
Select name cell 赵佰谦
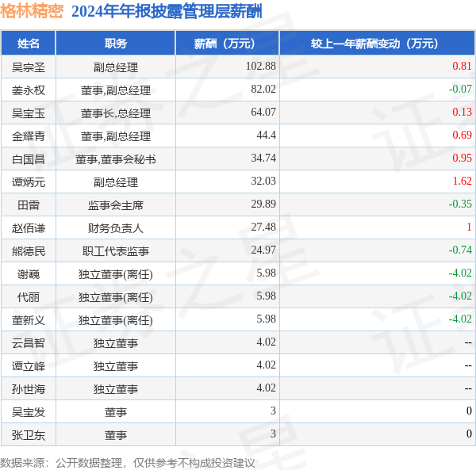coord(29,228)
